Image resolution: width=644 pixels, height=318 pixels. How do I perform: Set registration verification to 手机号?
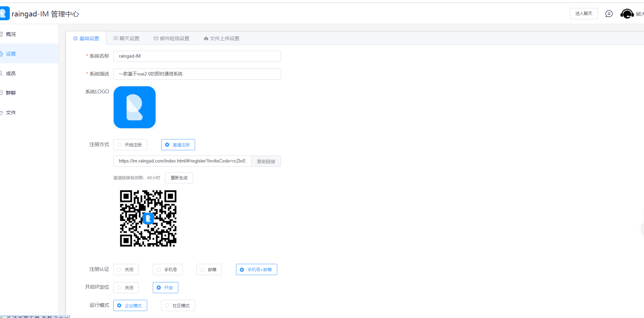point(167,270)
